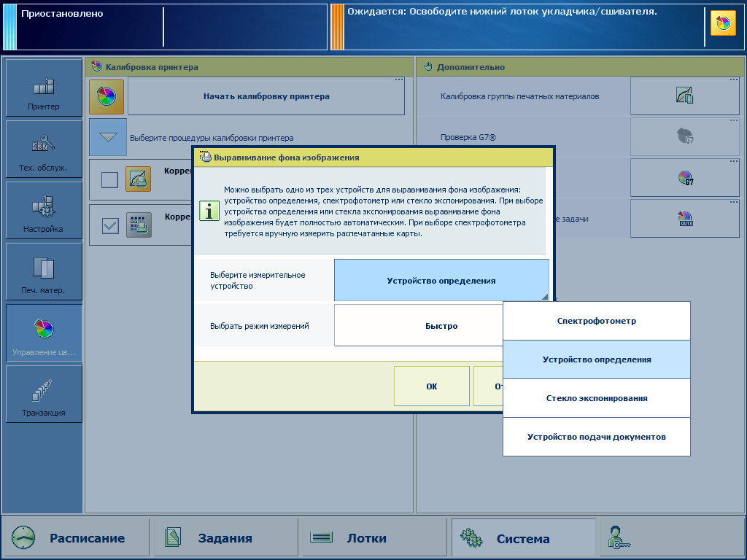This screenshot has height=560, width=747.
Task: Untick the checked second calibration procedure checkbox
Action: pyautogui.click(x=109, y=225)
